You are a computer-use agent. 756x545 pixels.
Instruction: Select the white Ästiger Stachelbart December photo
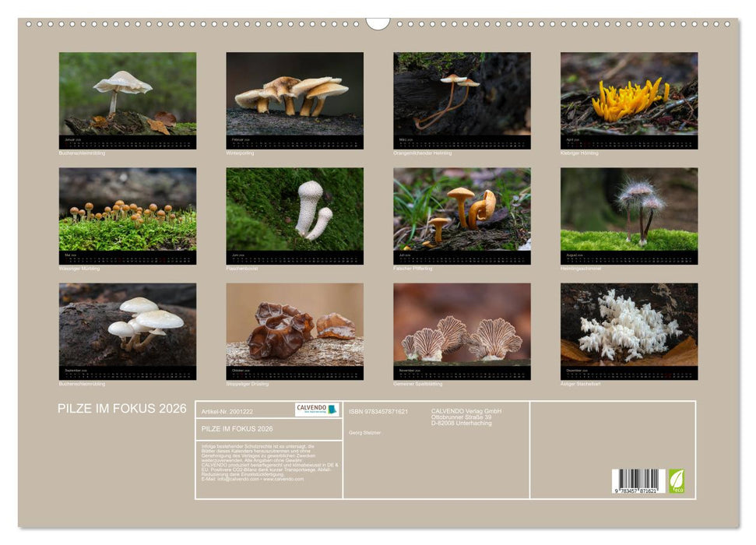pos(629,325)
